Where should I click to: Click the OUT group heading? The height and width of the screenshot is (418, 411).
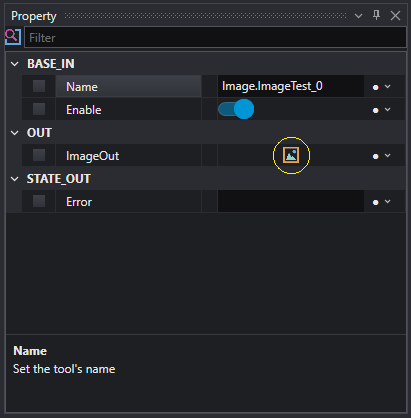coord(39,133)
